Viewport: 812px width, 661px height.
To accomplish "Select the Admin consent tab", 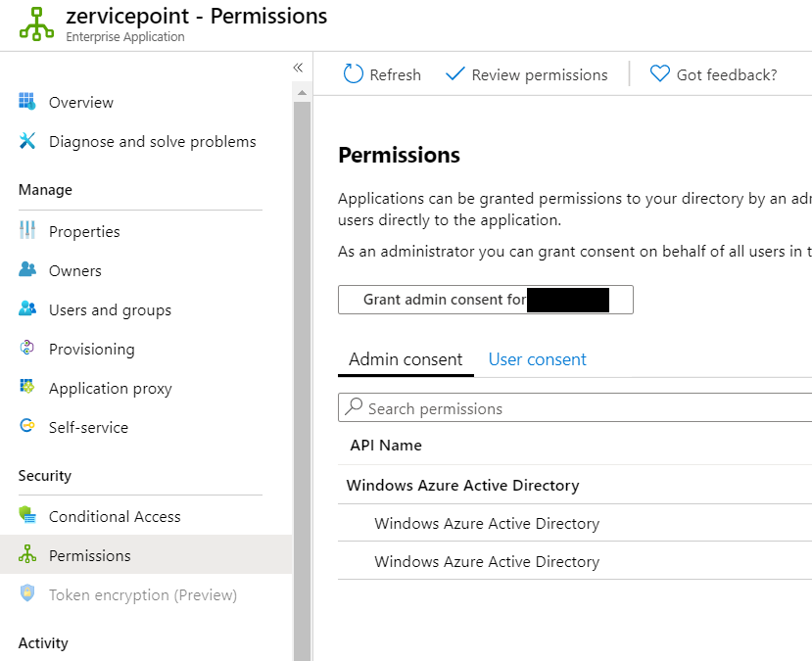I will (406, 359).
